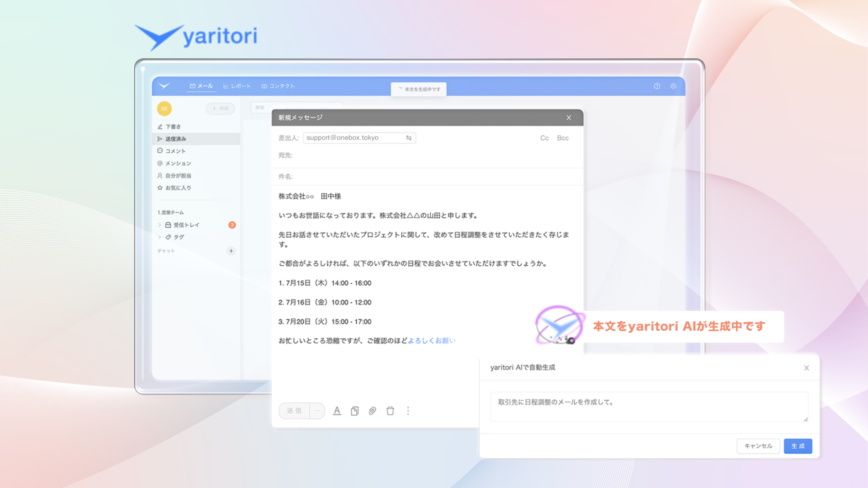Add a new chat with the plus icon
Viewport: 868px width, 488px height.
(x=231, y=251)
